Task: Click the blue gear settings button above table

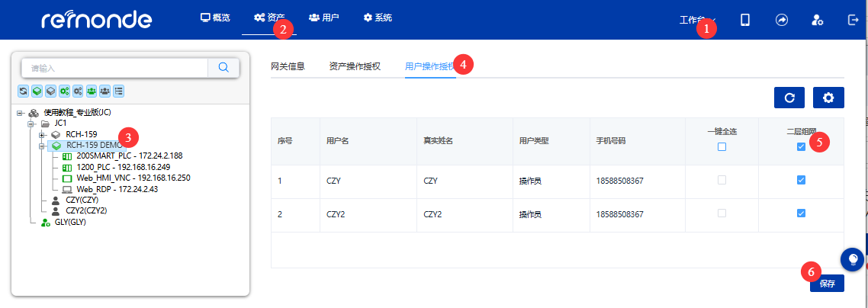Action: (x=828, y=98)
